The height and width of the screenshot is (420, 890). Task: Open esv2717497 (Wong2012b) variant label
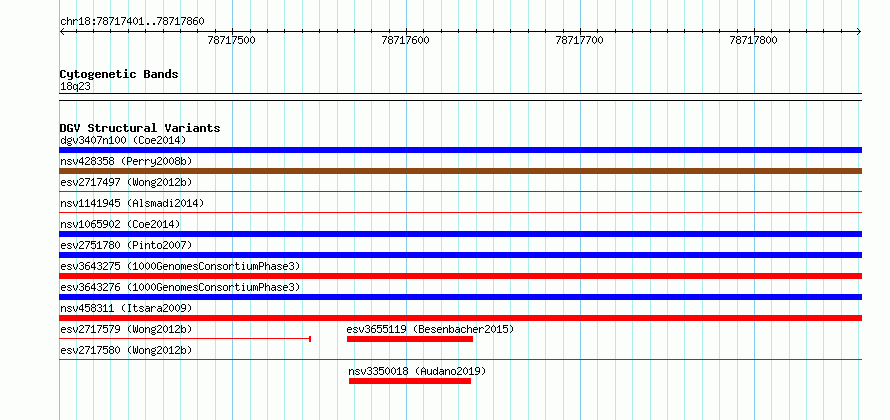(126, 182)
